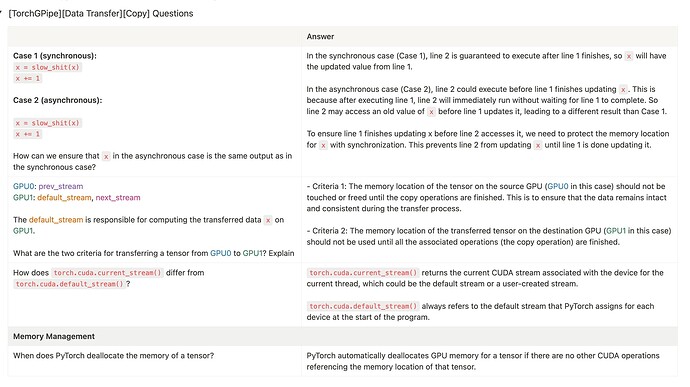Screen dimensions: 690x387
Task: Select the Memory Management section row
Action: (342, 336)
